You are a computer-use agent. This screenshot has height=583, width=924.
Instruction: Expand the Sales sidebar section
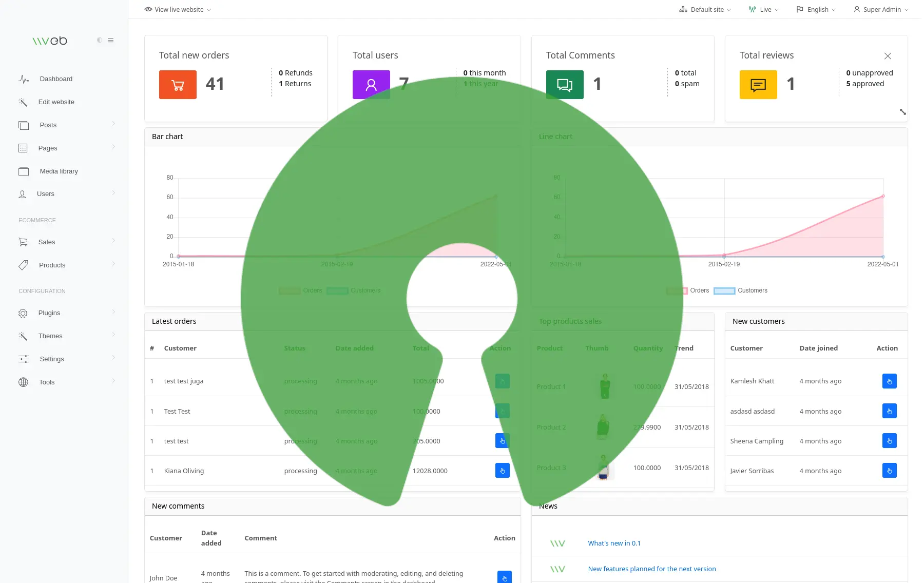click(47, 242)
